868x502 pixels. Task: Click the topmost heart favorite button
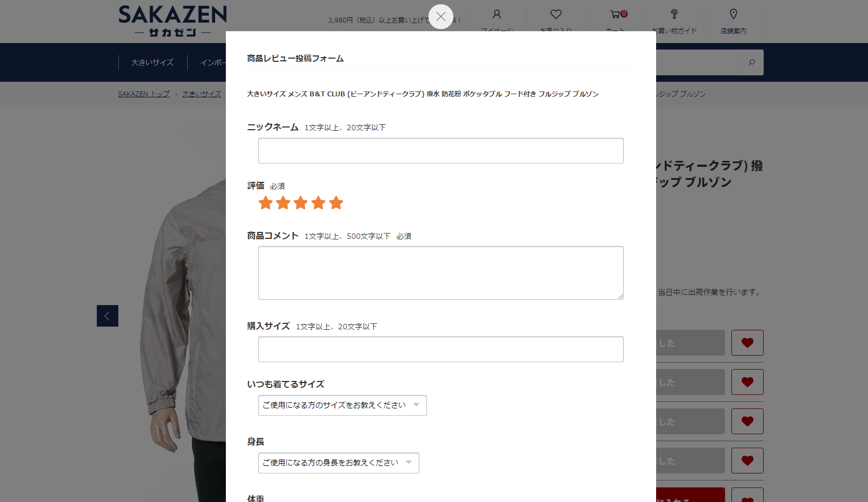point(748,343)
